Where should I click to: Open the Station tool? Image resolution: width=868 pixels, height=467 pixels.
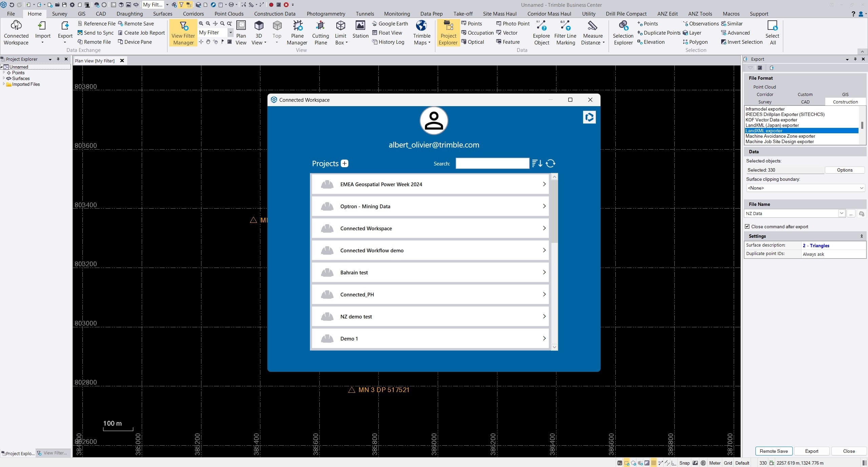click(360, 33)
